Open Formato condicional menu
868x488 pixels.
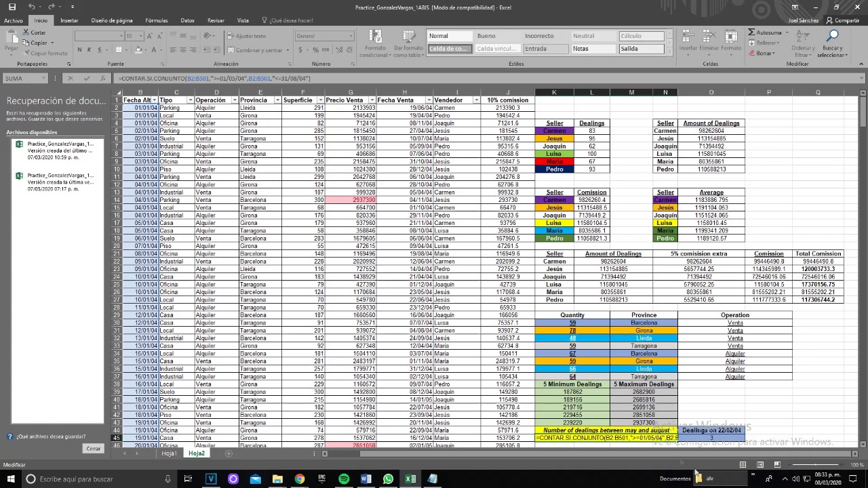375,43
